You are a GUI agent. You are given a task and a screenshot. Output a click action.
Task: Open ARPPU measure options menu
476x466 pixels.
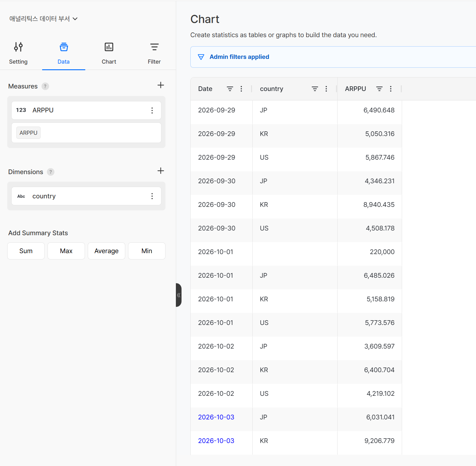152,110
